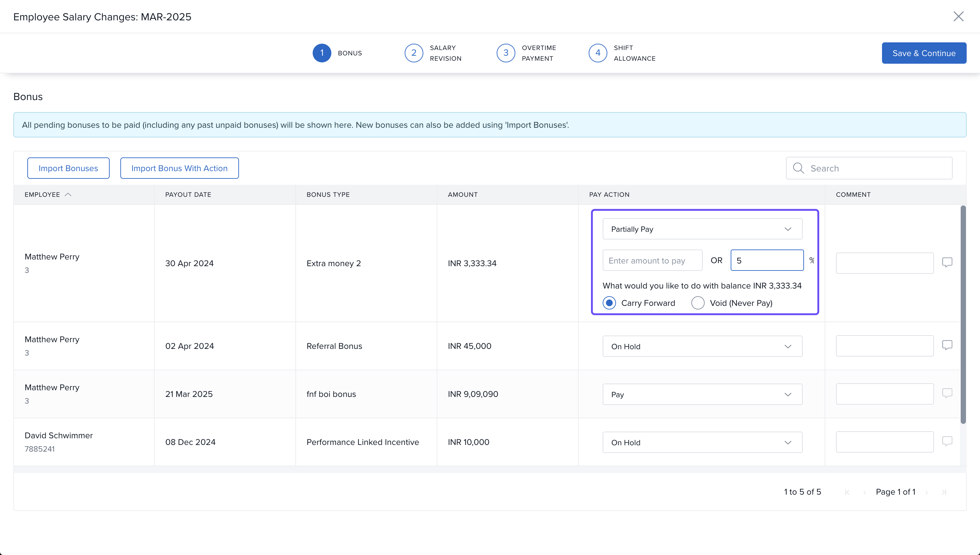Click the search magnifier icon
Screen dimensions: 980x555
(798, 168)
